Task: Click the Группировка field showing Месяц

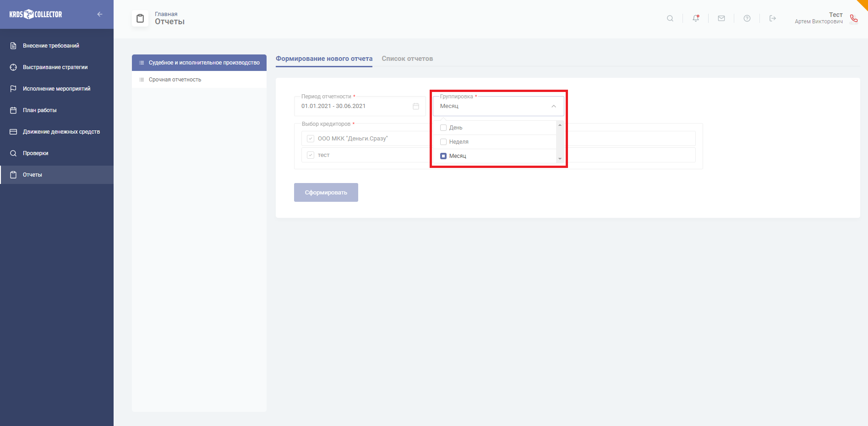Action: tap(498, 106)
